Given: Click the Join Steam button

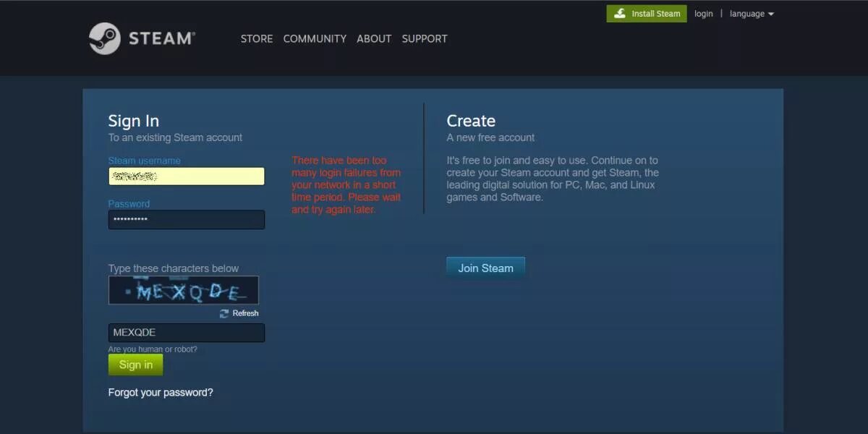Looking at the screenshot, I should coord(485,268).
